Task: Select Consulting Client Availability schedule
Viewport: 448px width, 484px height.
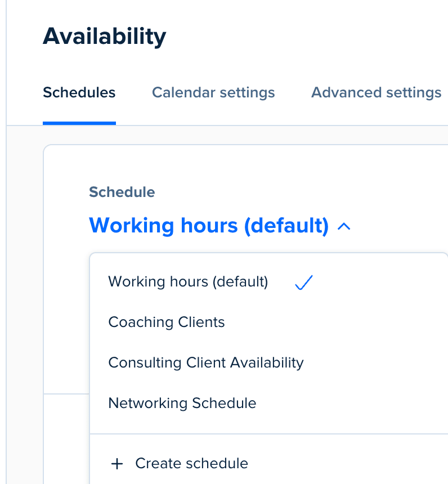Action: point(206,362)
